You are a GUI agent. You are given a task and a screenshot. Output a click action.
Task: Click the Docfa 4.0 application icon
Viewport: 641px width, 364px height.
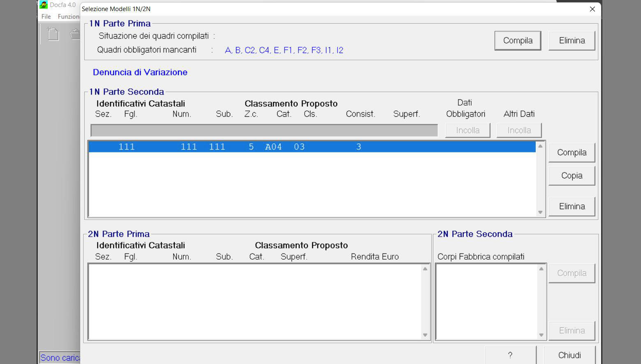tap(44, 5)
